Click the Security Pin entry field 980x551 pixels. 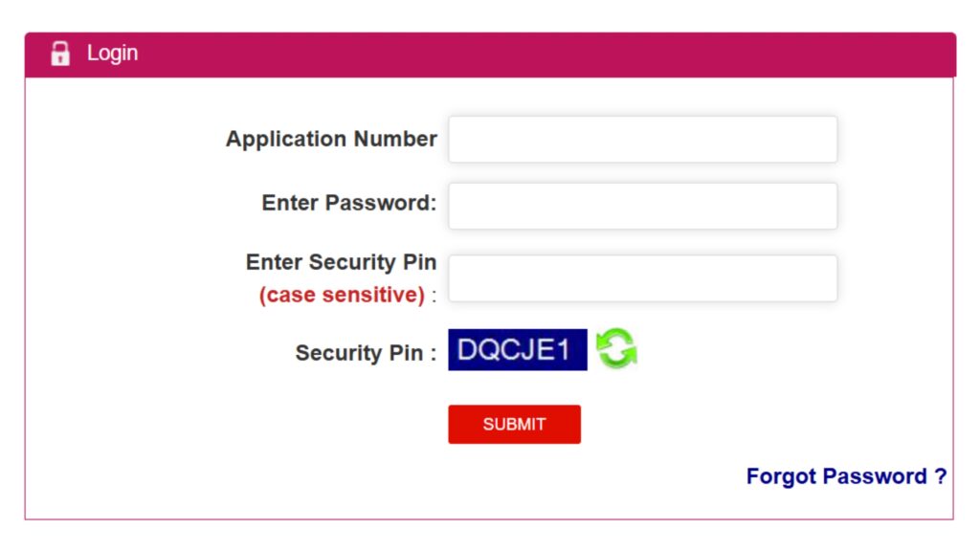[x=642, y=277]
